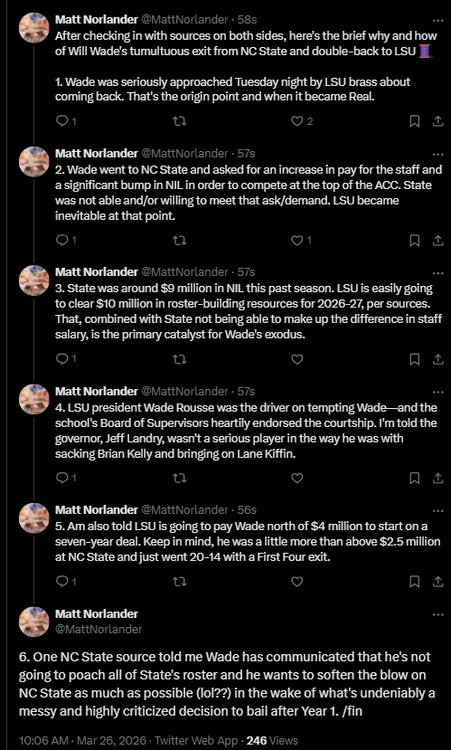Open avatar thumbnail of the final tweet
The width and height of the screenshot is (451, 750).
[34, 621]
